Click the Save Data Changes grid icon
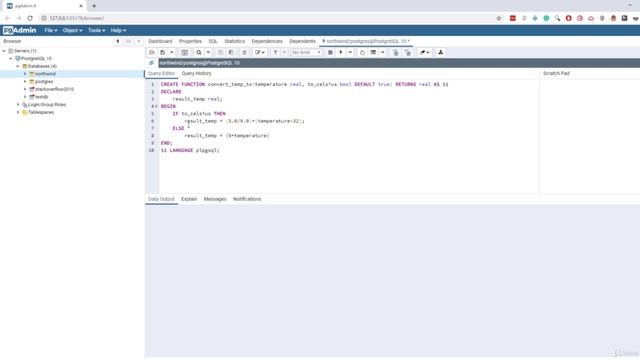Viewport: 640px width, 360px height. 184,53
